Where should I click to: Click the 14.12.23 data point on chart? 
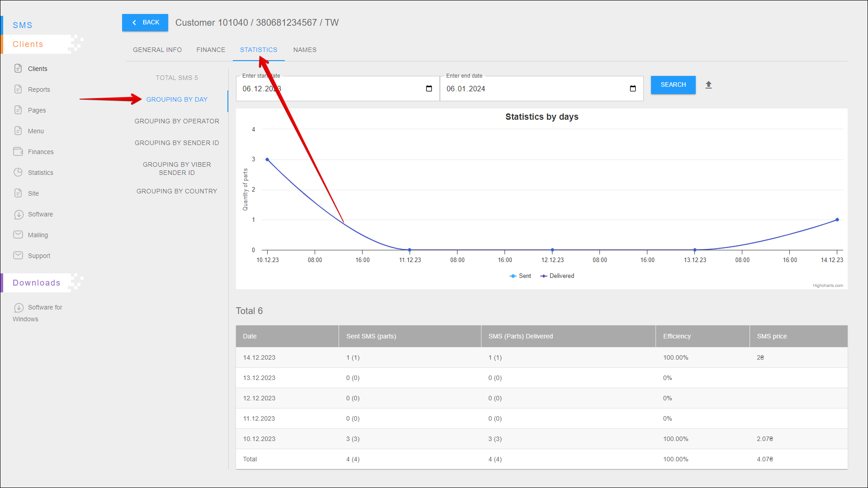[x=837, y=220]
